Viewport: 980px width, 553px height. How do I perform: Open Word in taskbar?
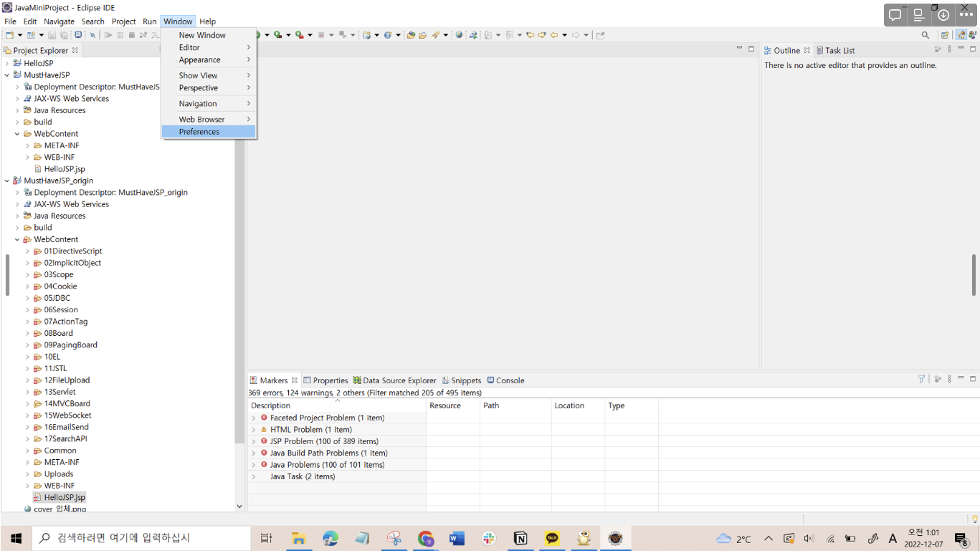(x=457, y=538)
